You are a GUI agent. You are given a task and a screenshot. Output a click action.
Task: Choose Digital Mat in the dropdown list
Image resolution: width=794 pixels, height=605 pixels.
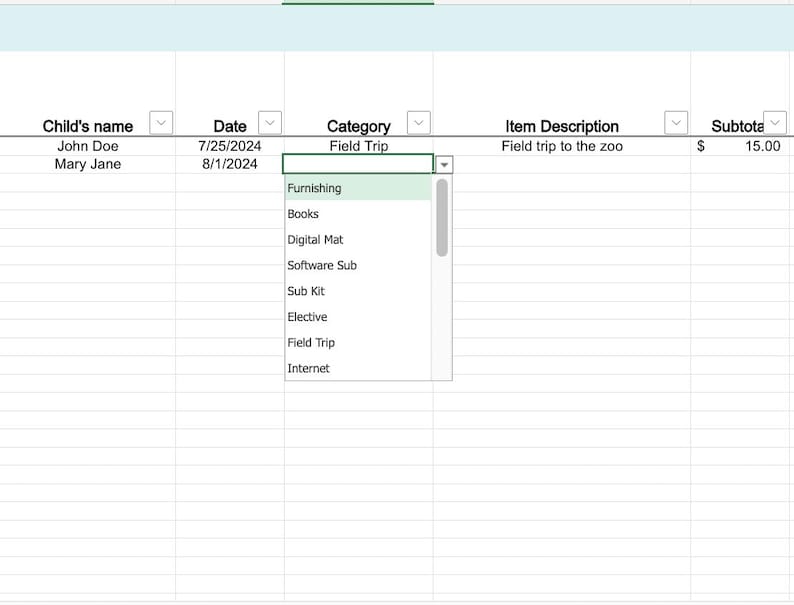[x=358, y=239]
